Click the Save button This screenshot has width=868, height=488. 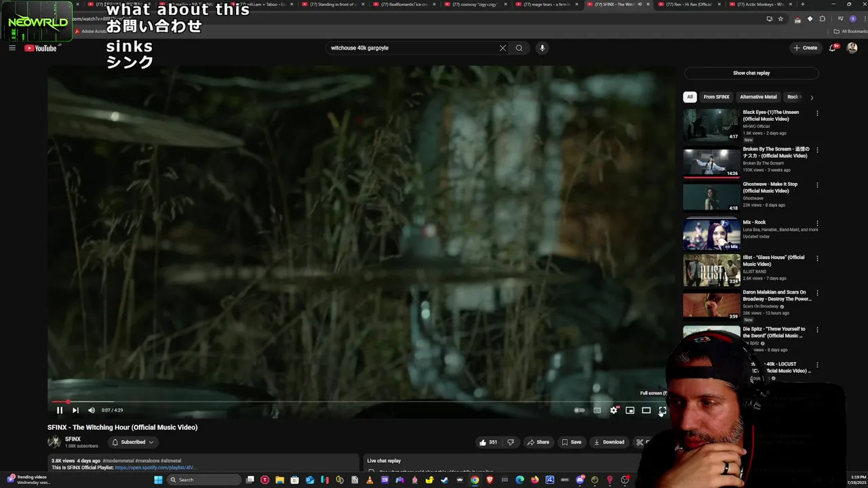click(x=571, y=442)
